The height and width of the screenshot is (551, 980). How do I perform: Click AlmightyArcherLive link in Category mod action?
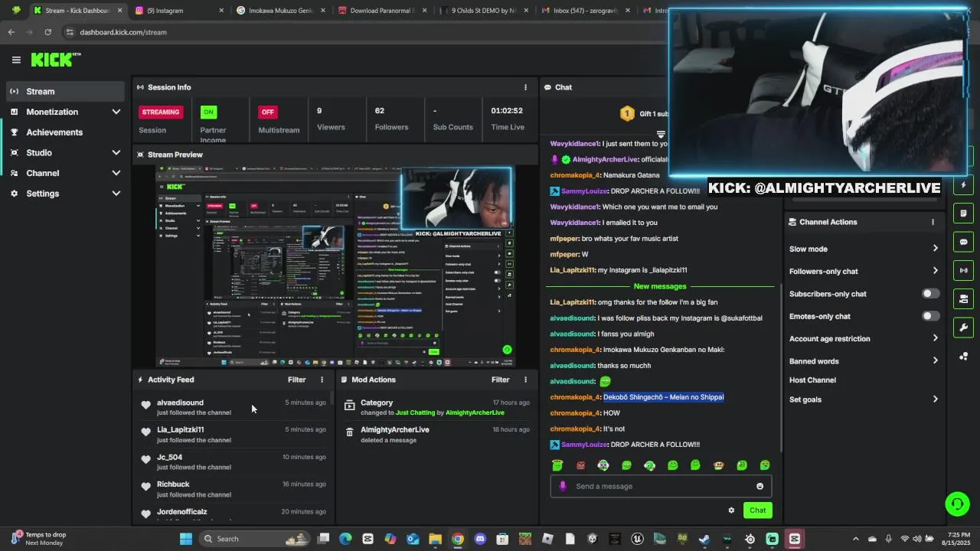point(475,412)
